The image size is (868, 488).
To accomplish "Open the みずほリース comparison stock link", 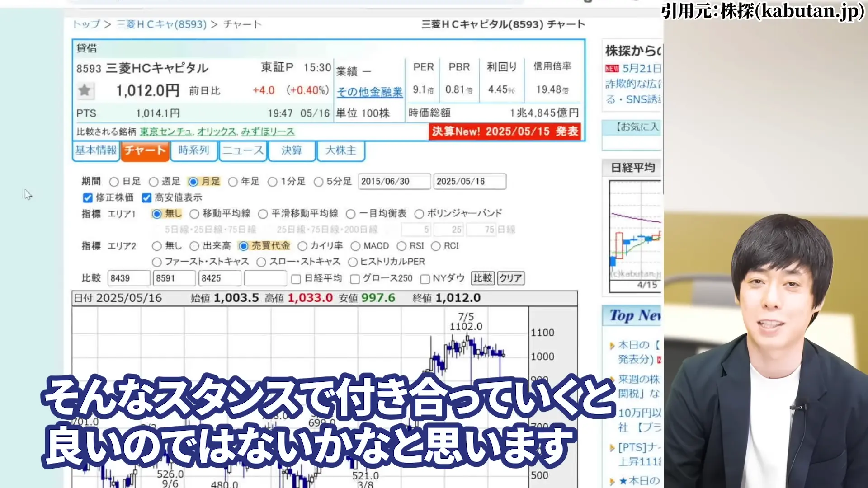I will click(x=268, y=132).
